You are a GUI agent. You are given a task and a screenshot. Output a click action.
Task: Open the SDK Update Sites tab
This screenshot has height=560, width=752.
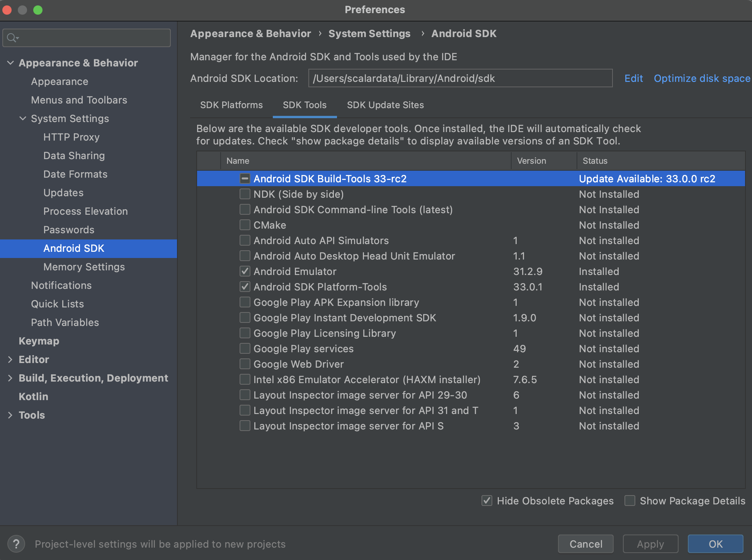click(x=385, y=105)
